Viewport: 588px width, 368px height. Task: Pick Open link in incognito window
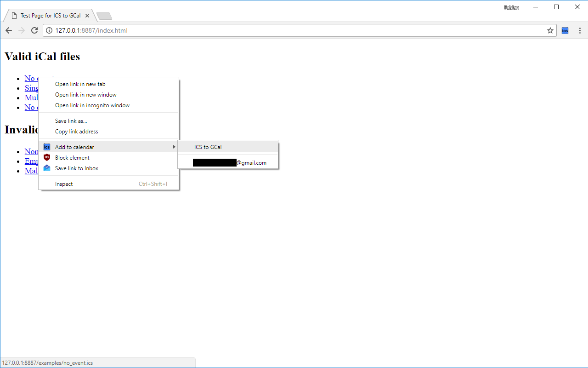(92, 105)
